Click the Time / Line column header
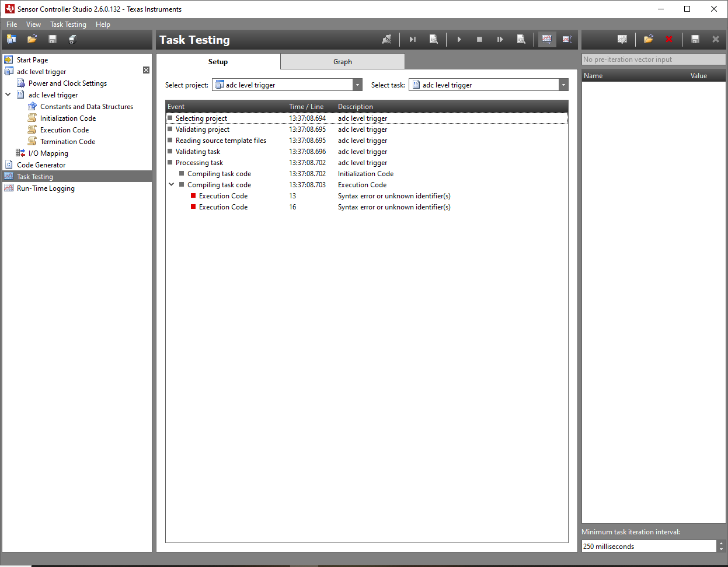 tap(312, 106)
